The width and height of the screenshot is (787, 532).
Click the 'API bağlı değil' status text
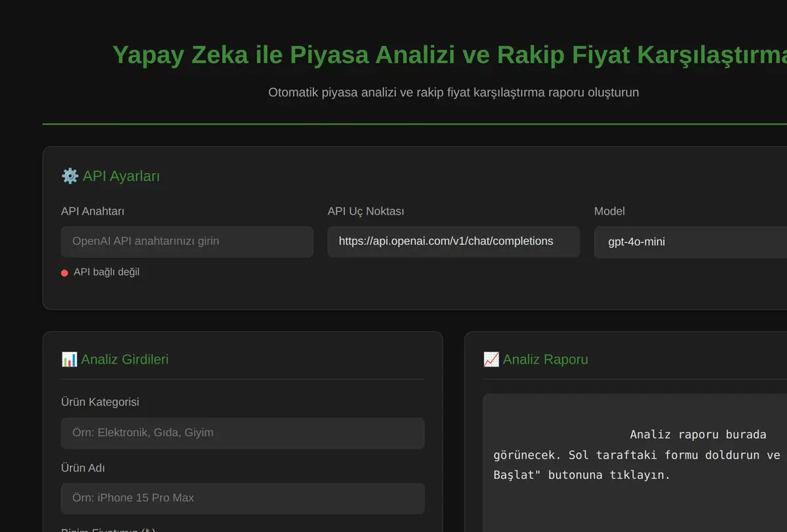pyautogui.click(x=106, y=272)
